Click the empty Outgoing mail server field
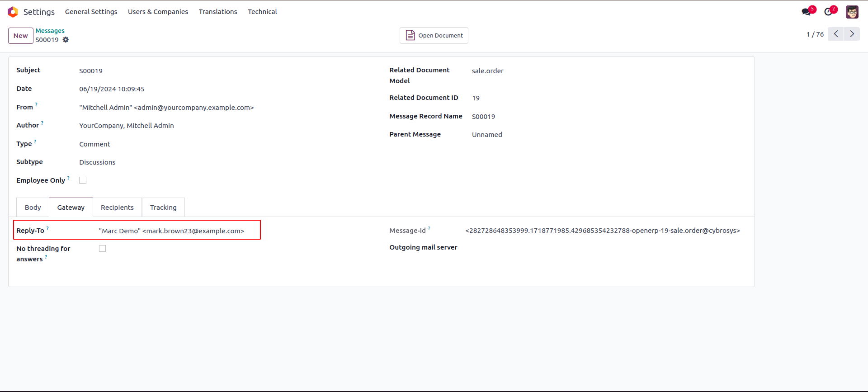This screenshot has width=868, height=392. click(606, 248)
